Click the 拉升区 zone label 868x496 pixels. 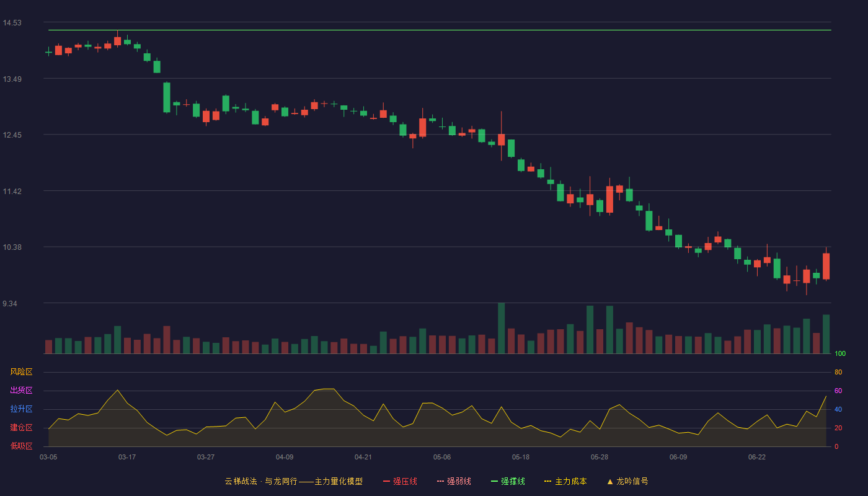pyautogui.click(x=21, y=409)
